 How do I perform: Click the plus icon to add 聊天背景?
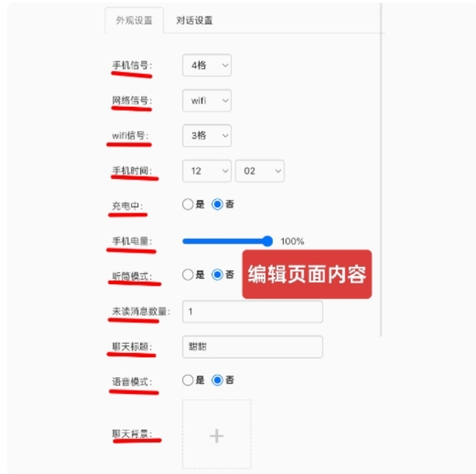click(216, 436)
